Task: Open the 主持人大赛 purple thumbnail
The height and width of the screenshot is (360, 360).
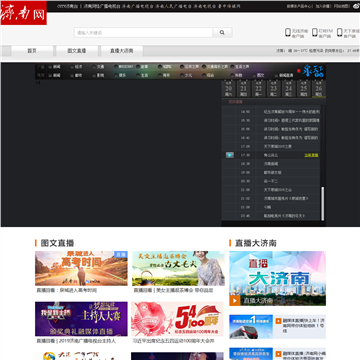Action: pos(81,319)
